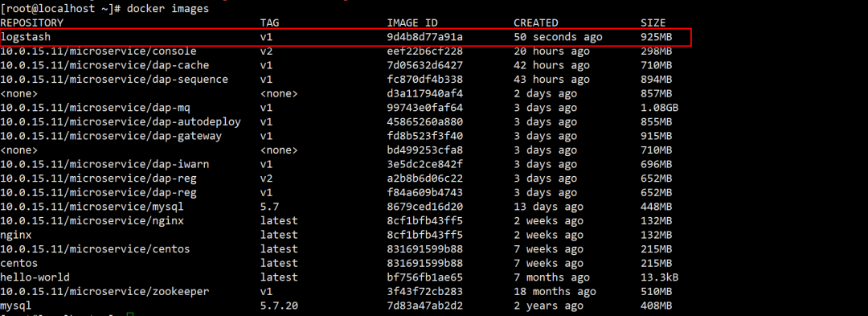Image resolution: width=868 pixels, height=316 pixels.
Task: Click the '2 days ago' created value
Action: (545, 93)
